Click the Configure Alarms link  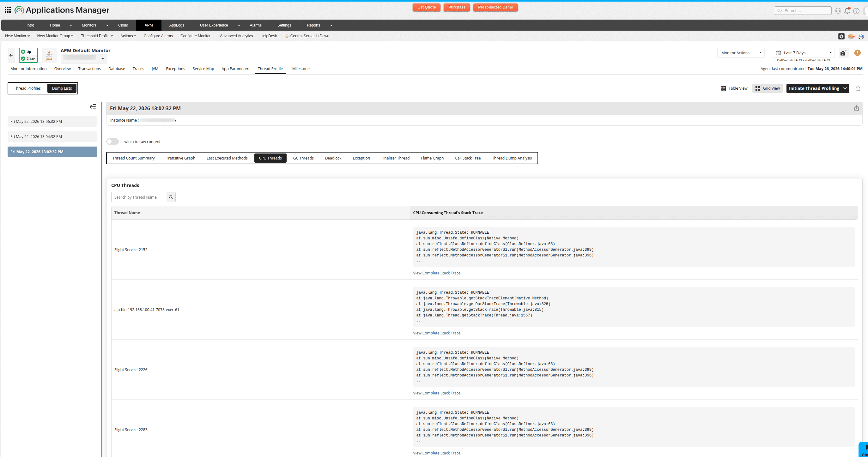pos(158,36)
